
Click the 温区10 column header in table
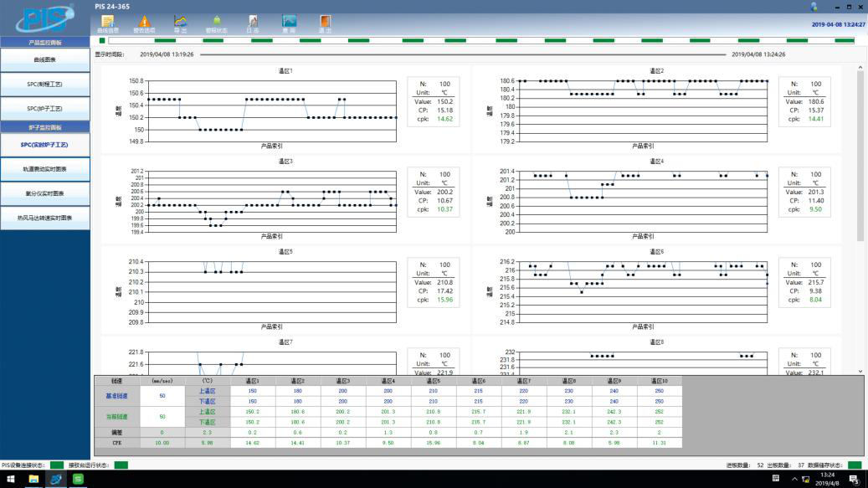pos(660,381)
